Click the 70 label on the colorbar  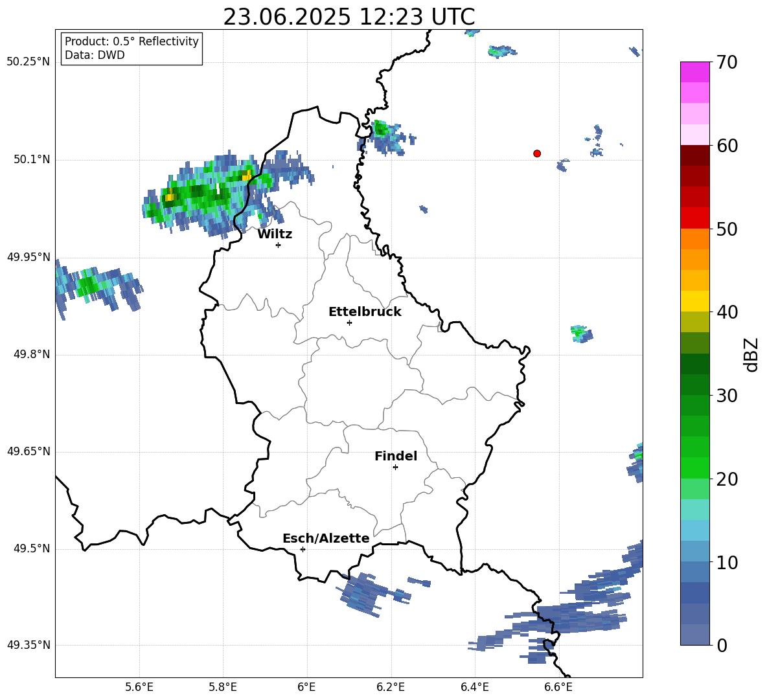coord(726,63)
